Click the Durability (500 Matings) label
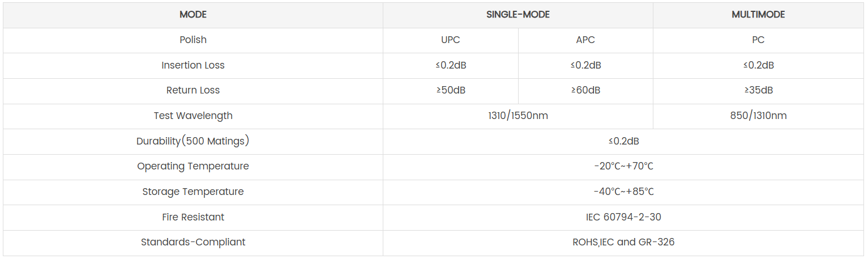Viewport: 868px width, 259px height. 193,142
